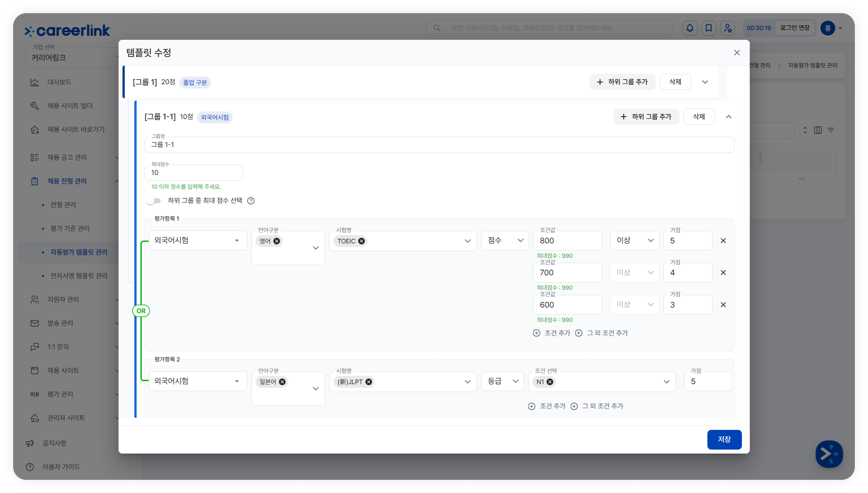This screenshot has height=493, width=868.
Task: Click 삭제 button for 그룹 1-1
Action: pos(699,117)
